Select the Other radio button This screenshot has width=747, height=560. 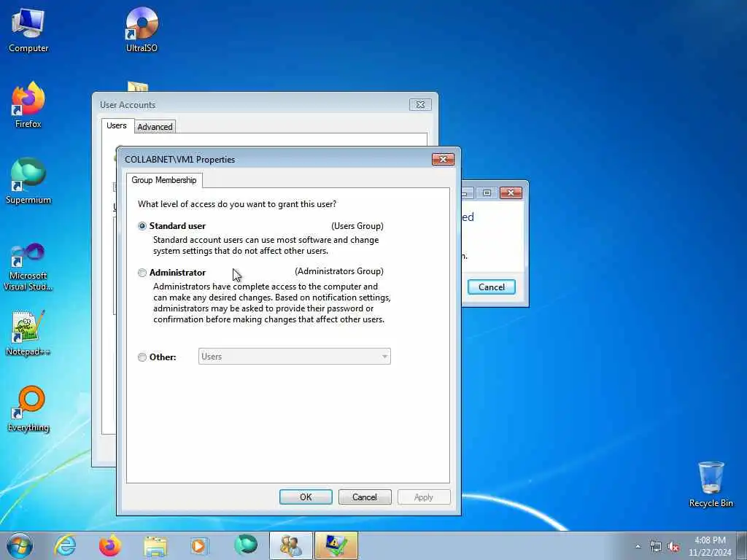coord(142,357)
